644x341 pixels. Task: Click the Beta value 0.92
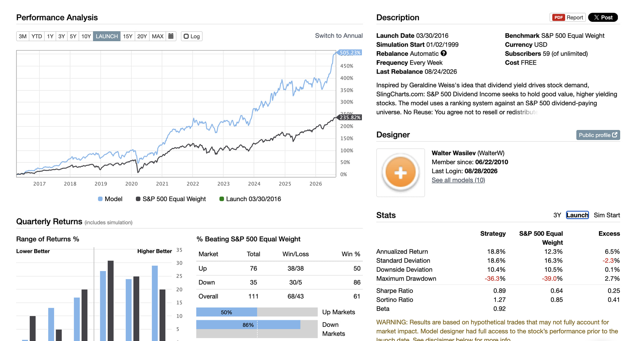(x=499, y=309)
